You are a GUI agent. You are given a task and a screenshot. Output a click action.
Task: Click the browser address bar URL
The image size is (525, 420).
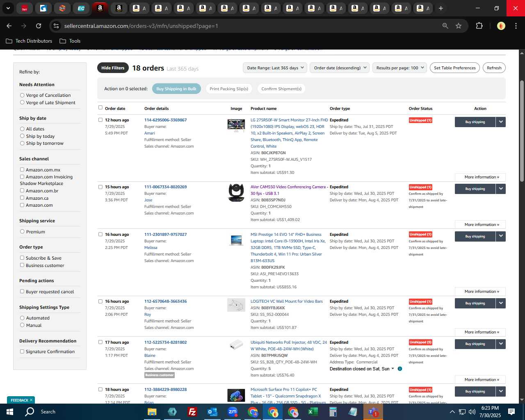pos(141,26)
